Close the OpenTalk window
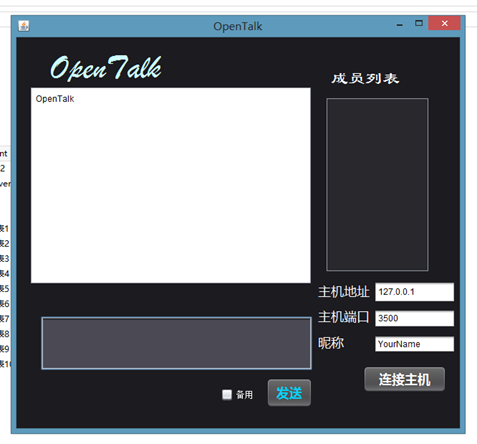 [x=444, y=23]
